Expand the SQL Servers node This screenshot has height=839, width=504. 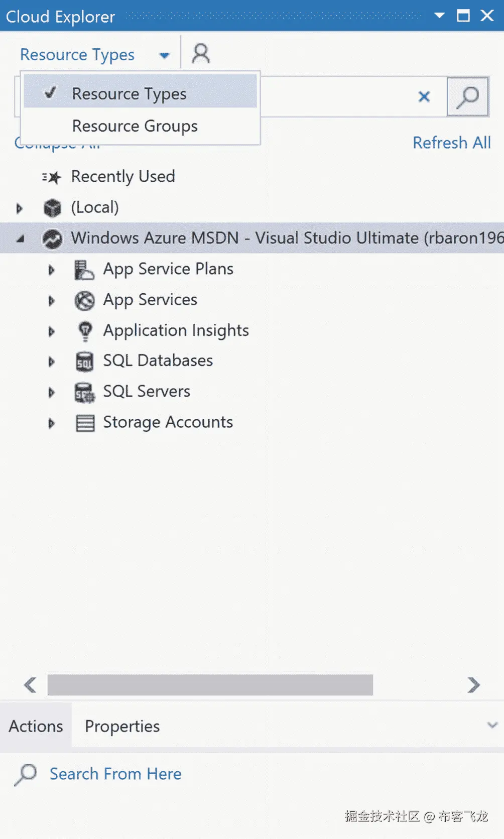(51, 392)
